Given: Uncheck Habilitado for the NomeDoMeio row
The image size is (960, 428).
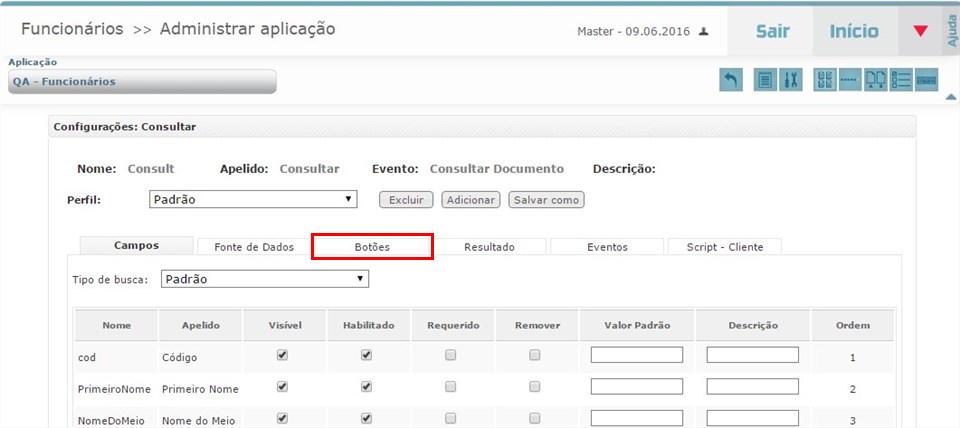Looking at the screenshot, I should point(366,419).
